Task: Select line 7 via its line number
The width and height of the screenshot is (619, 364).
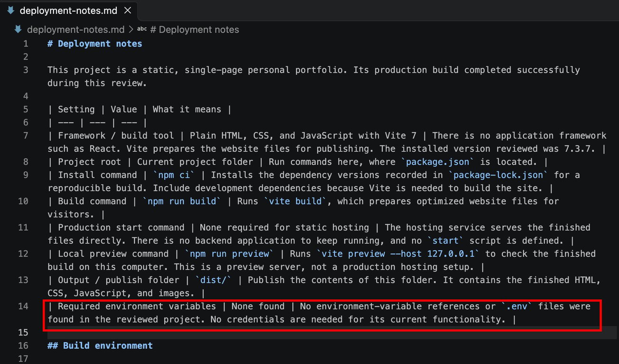Action: (26, 136)
